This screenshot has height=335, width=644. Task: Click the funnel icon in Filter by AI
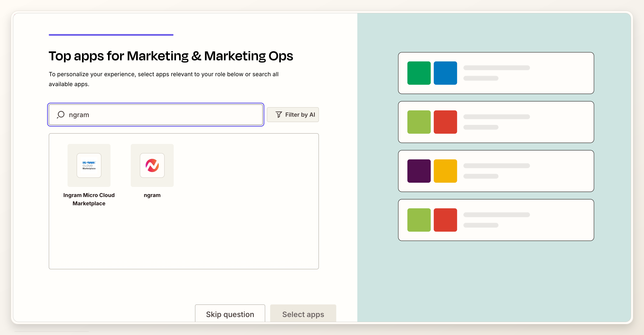pos(279,115)
